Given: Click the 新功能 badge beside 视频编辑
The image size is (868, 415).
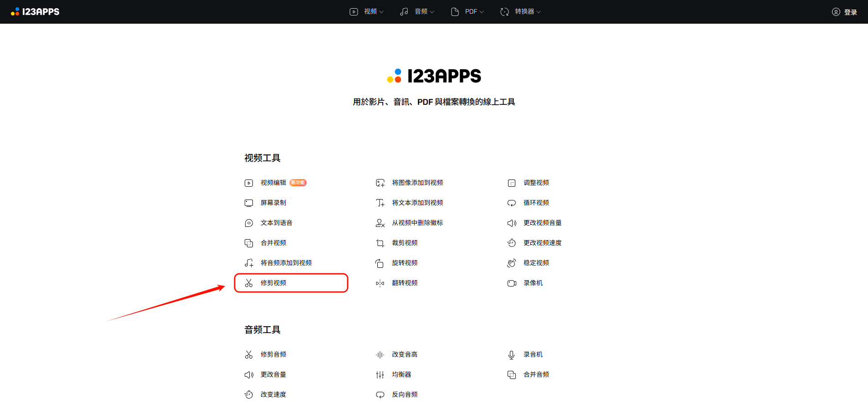Looking at the screenshot, I should click(298, 183).
